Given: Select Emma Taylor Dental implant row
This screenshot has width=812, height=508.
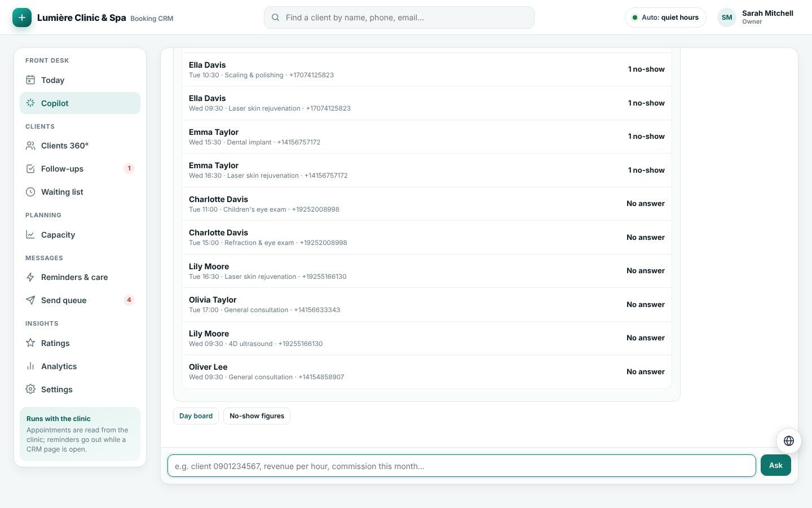Looking at the screenshot, I should (x=427, y=137).
